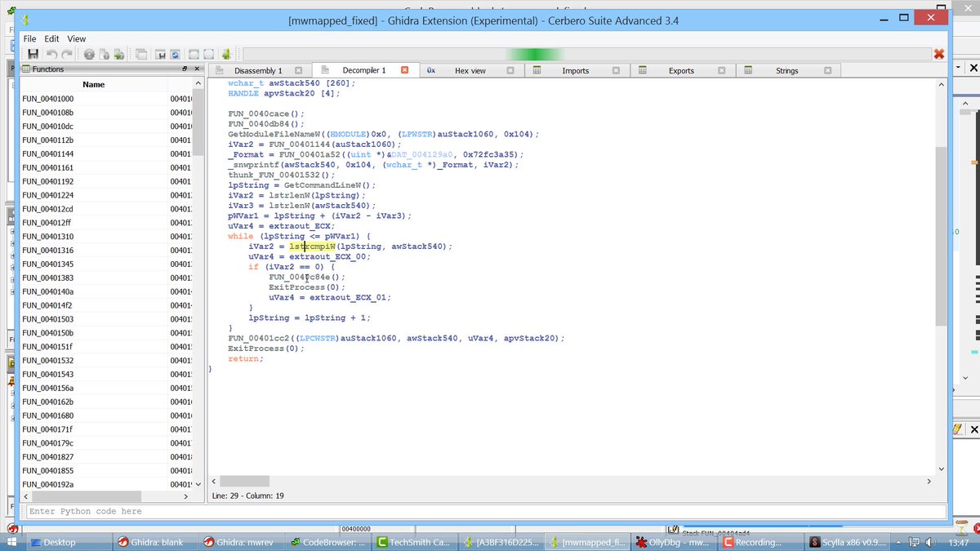Open the View menu
980x551 pixels.
[x=76, y=38]
